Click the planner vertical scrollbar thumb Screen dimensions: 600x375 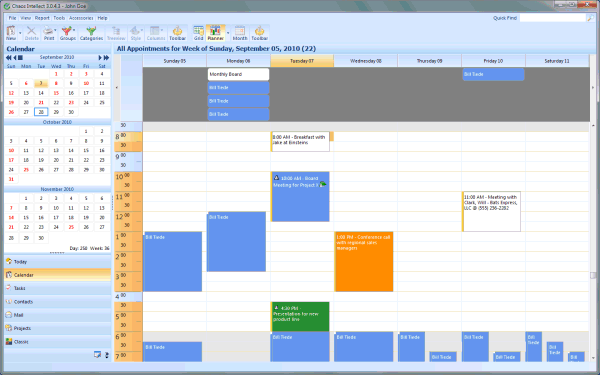coord(593,276)
